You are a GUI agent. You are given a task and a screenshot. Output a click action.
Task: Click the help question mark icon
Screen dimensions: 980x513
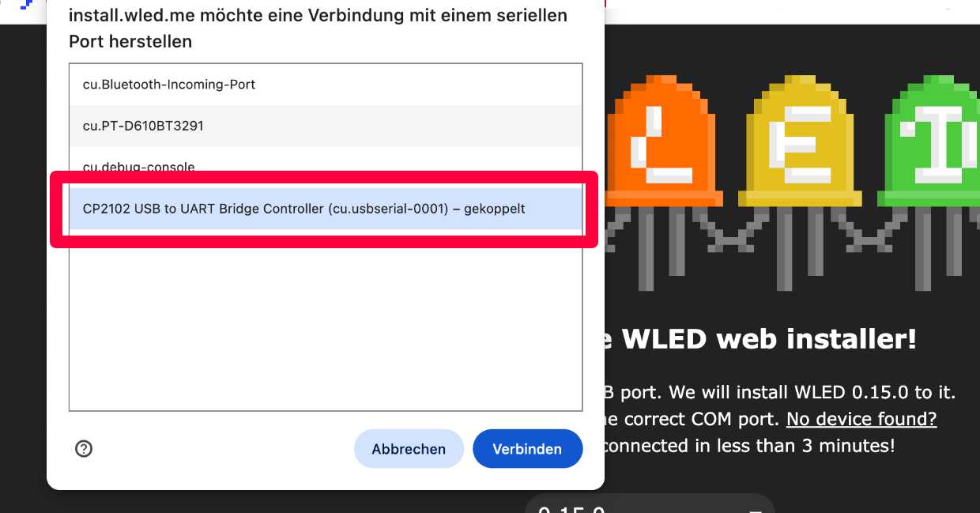84,449
